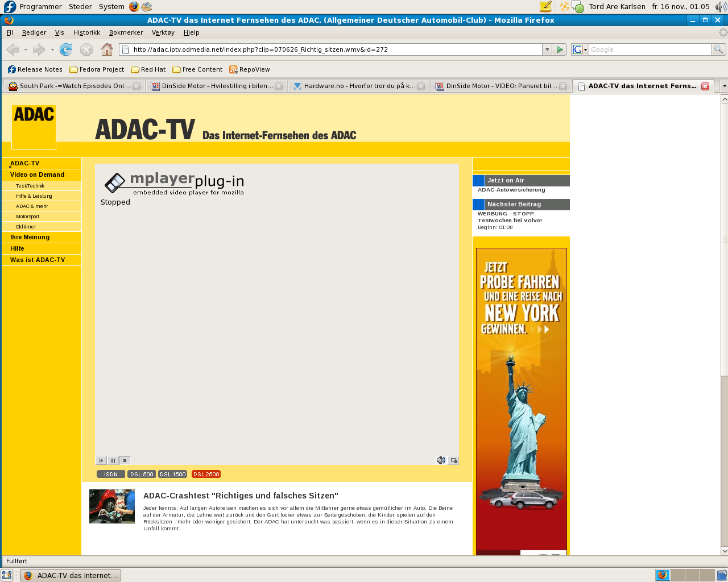Click the chat status icon in panel
The height and width of the screenshot is (582, 728).
pyautogui.click(x=578, y=7)
